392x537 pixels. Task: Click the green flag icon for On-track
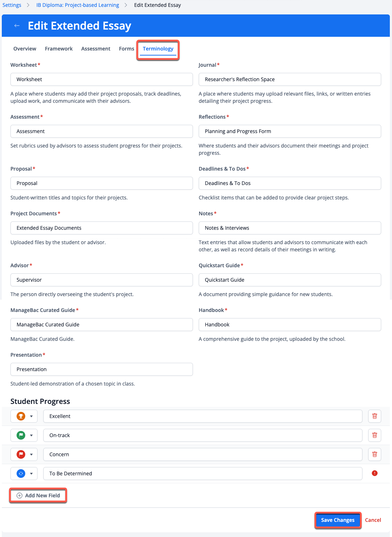pos(21,435)
